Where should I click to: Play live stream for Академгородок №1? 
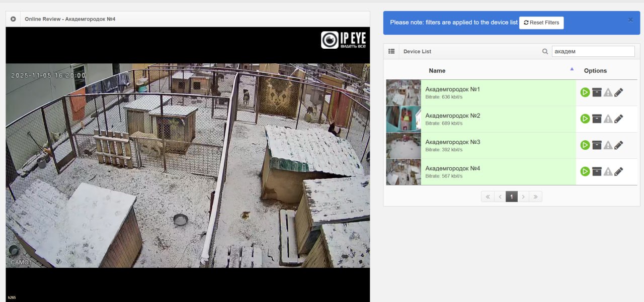pyautogui.click(x=585, y=92)
